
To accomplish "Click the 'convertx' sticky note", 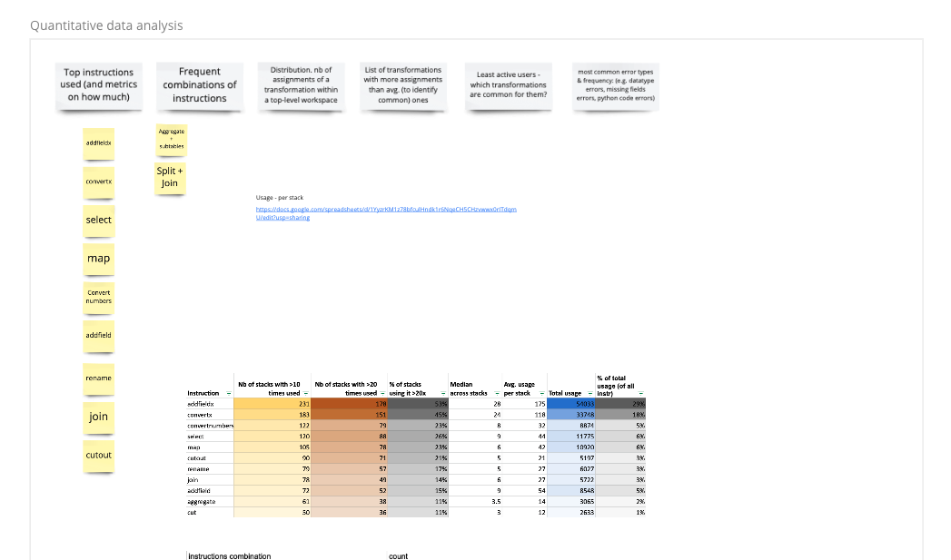I will pyautogui.click(x=99, y=182).
